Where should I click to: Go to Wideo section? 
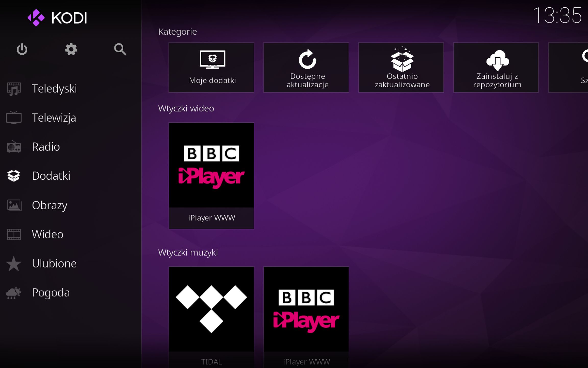click(47, 234)
